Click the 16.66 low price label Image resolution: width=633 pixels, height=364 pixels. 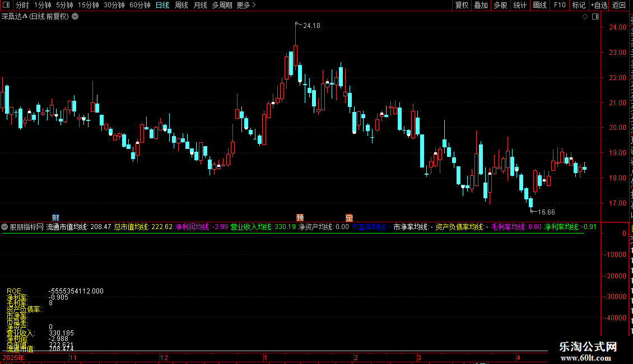pyautogui.click(x=546, y=212)
